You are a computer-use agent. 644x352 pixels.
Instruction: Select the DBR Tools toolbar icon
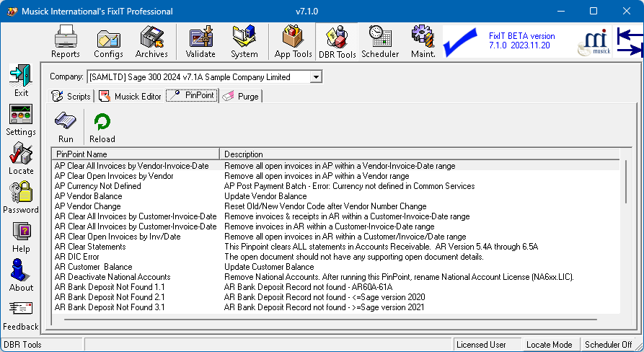pos(337,42)
